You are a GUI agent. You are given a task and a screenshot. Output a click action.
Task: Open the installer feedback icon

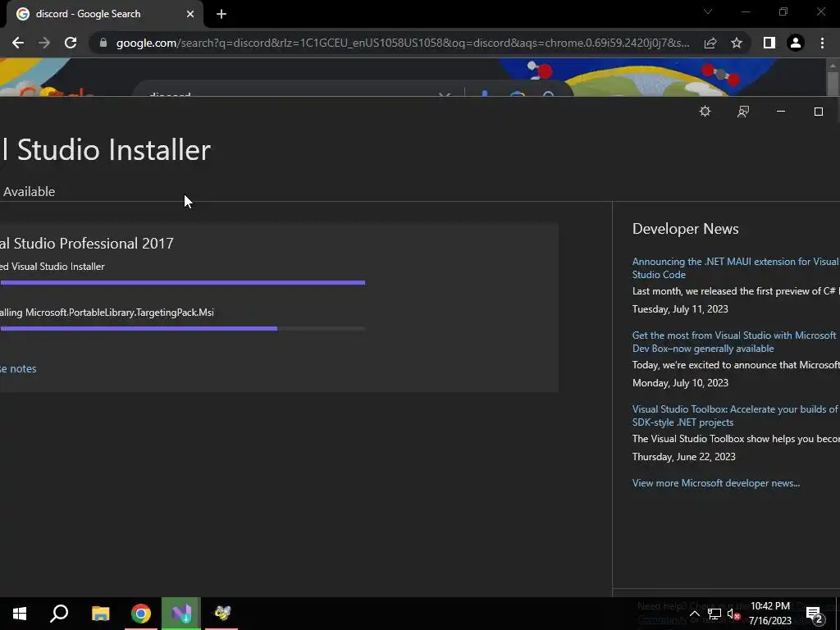[x=743, y=112]
